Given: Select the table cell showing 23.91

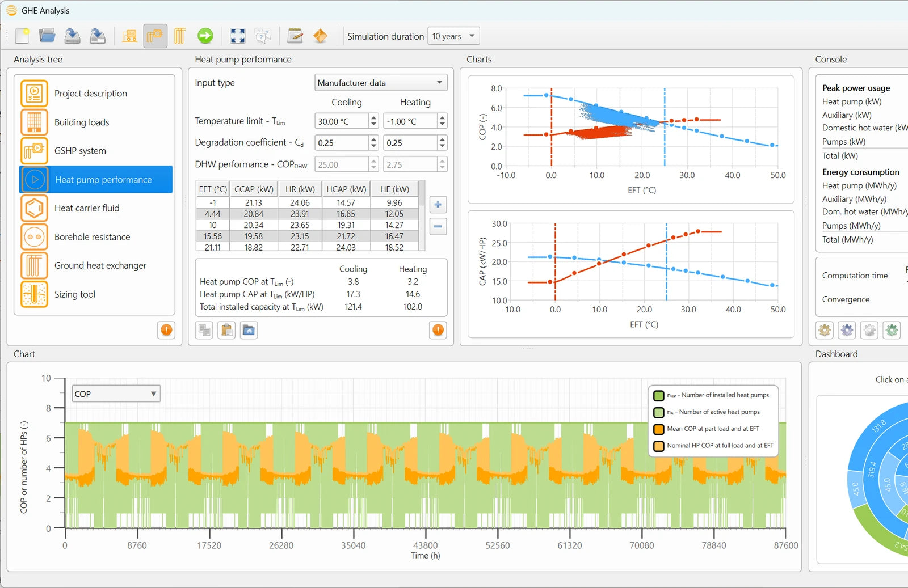Looking at the screenshot, I should [300, 214].
